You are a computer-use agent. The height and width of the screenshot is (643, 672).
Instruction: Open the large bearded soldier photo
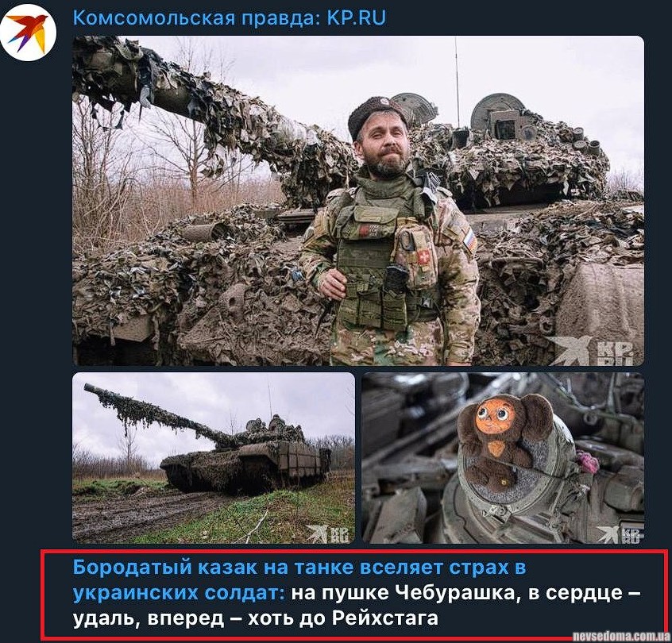tap(358, 201)
